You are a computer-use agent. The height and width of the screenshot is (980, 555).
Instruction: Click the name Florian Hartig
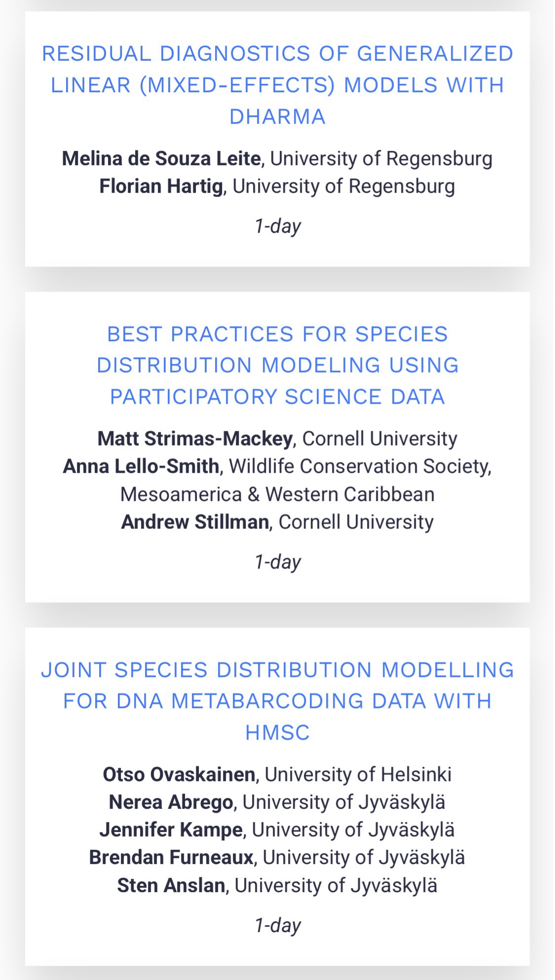click(161, 186)
